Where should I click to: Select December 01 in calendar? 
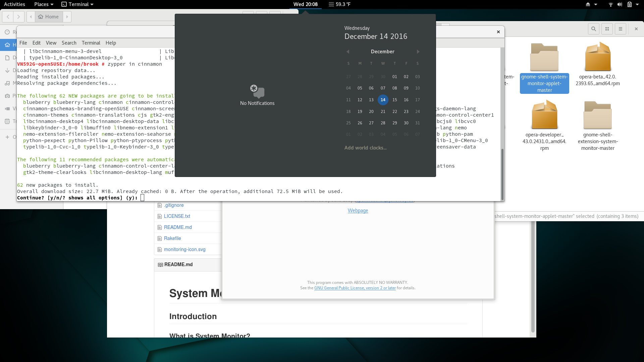click(395, 77)
